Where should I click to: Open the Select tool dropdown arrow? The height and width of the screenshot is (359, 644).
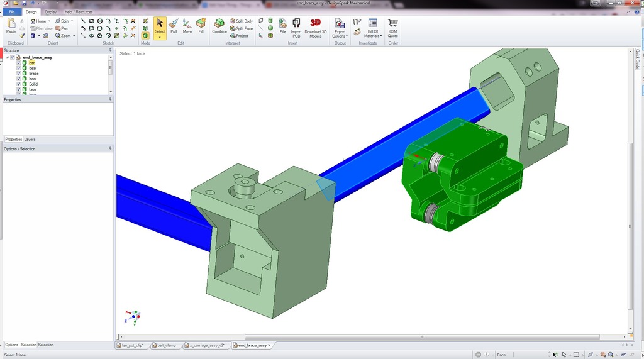click(x=160, y=37)
